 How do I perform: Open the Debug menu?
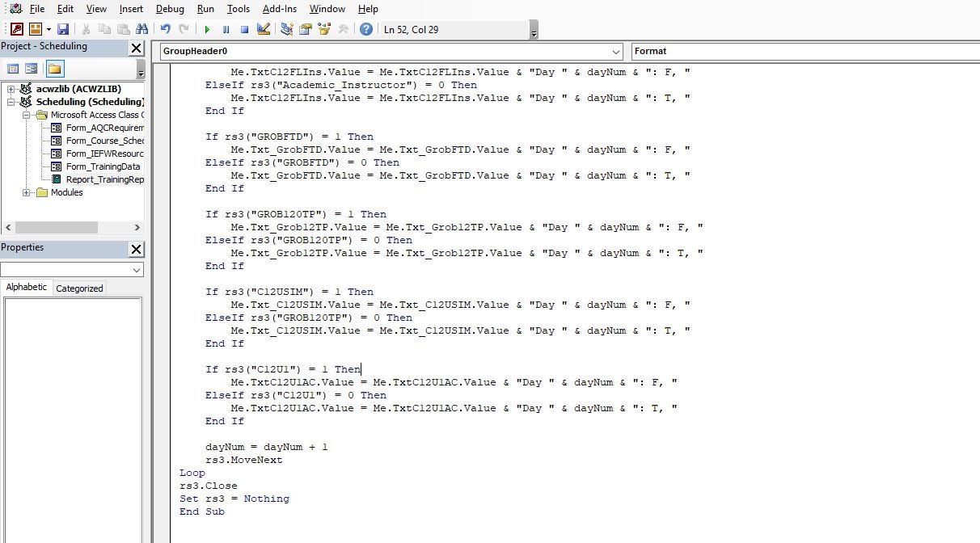coord(170,9)
